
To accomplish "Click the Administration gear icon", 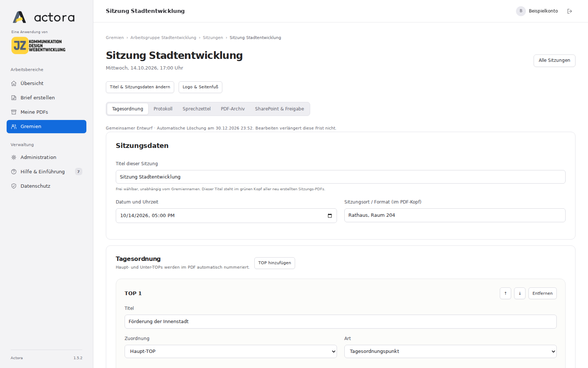I will point(14,158).
